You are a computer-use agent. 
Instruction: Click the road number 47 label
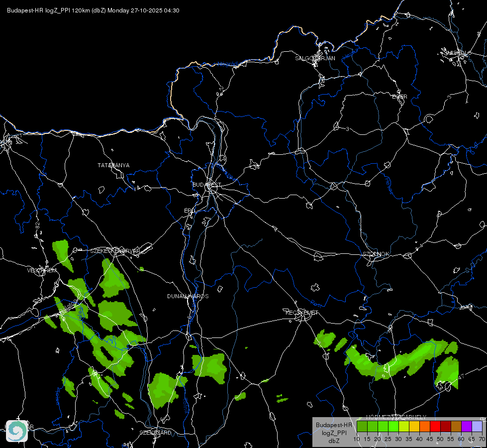[x=461, y=376]
